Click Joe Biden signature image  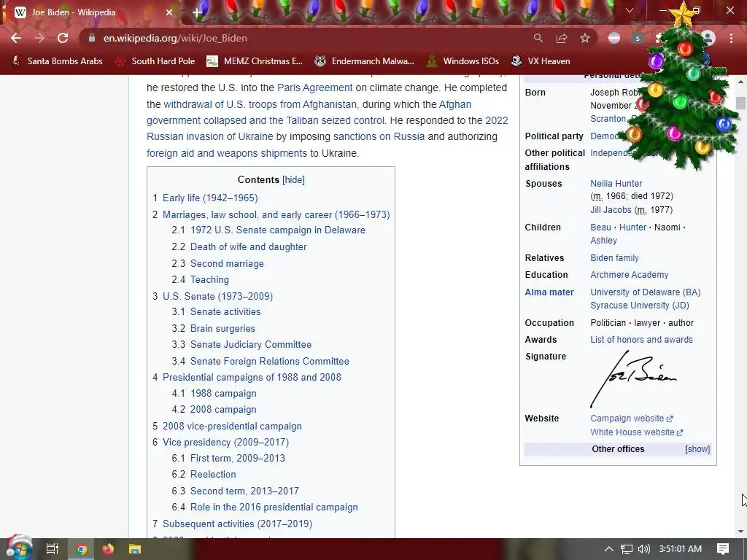click(x=634, y=379)
